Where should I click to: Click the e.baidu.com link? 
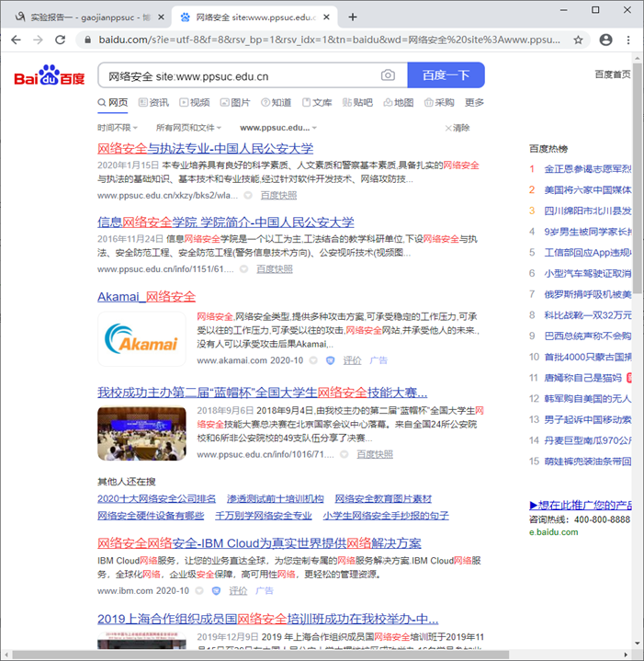click(x=553, y=532)
